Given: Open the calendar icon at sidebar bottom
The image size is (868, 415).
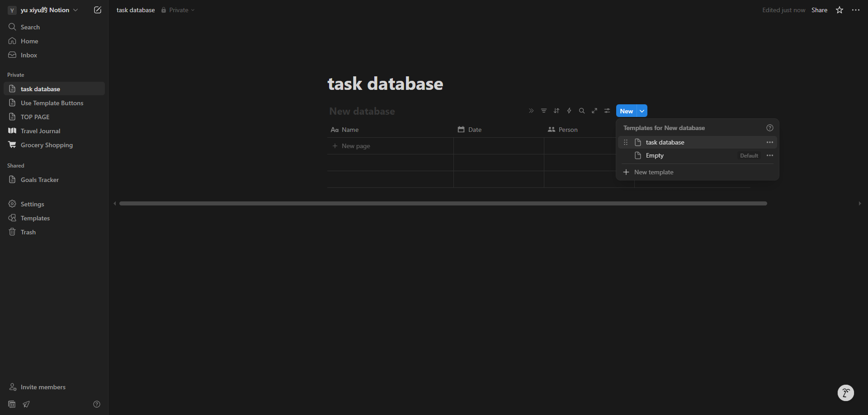Looking at the screenshot, I should pos(12,404).
